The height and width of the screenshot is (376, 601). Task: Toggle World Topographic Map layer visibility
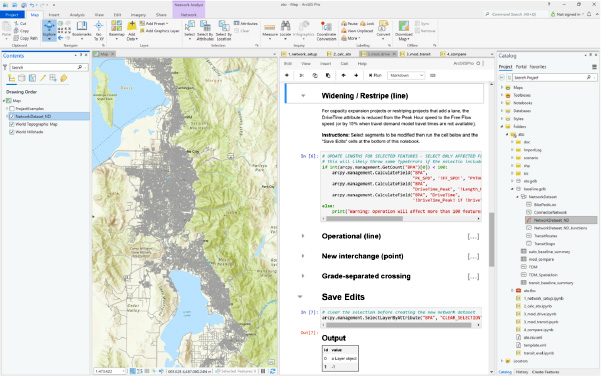point(12,124)
